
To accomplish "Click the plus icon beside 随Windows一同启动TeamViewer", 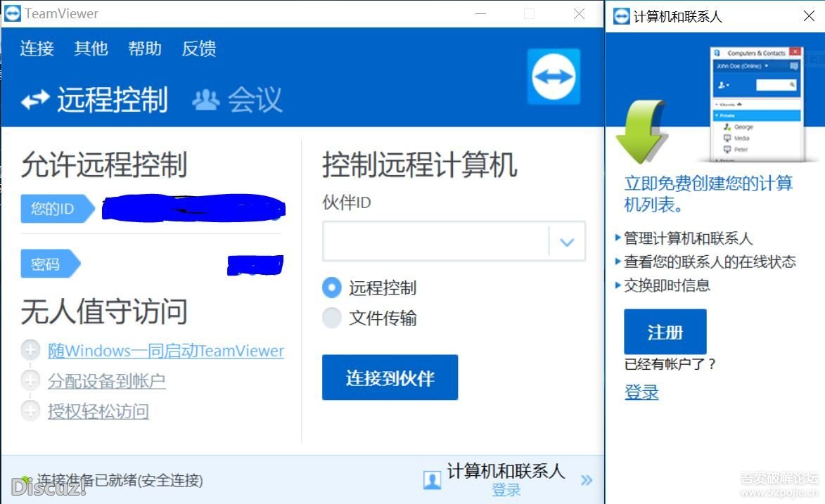I will [30, 350].
